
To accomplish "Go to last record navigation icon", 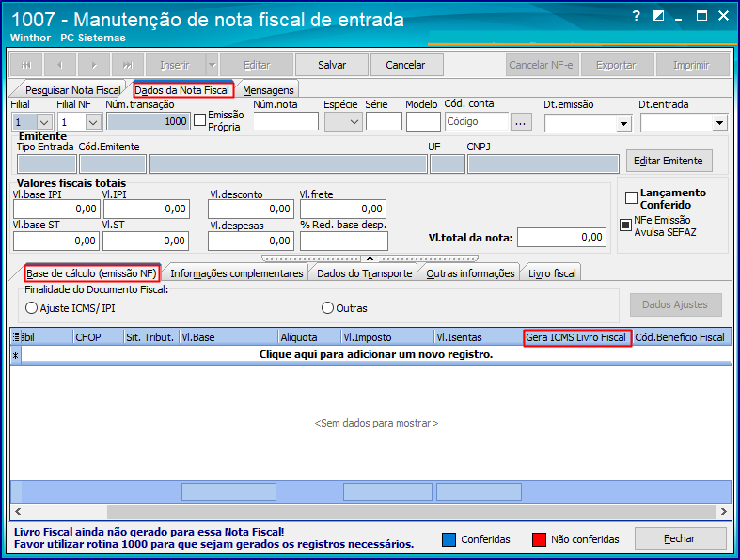I will tap(128, 65).
